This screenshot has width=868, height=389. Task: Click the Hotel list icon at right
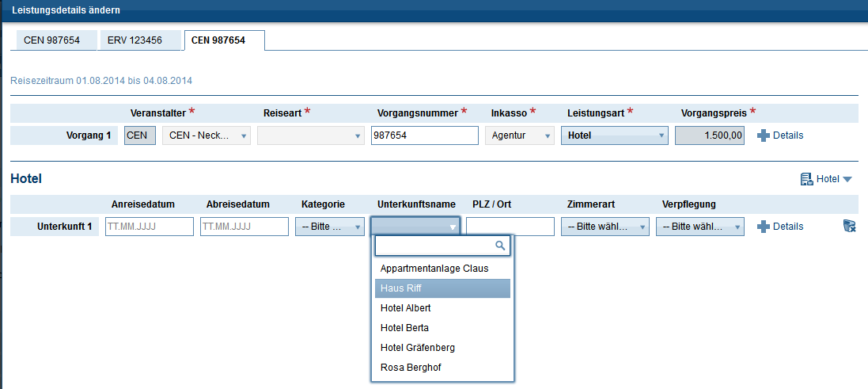tap(806, 179)
